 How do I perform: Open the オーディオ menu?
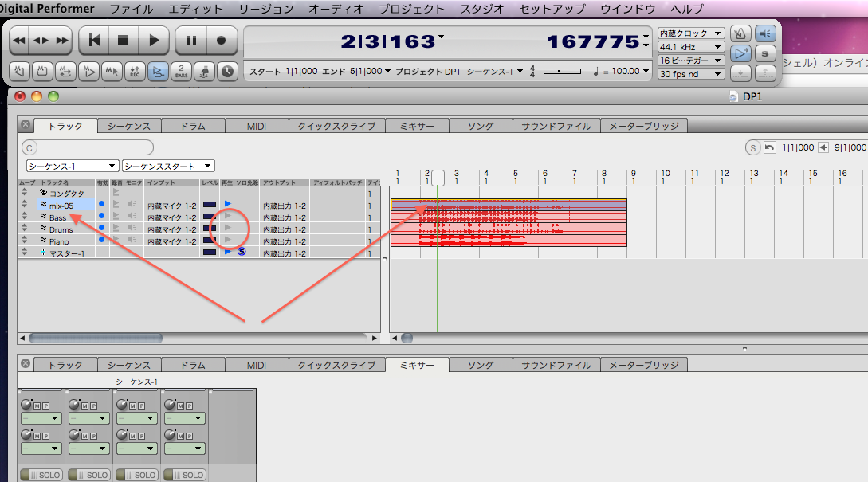tap(336, 9)
